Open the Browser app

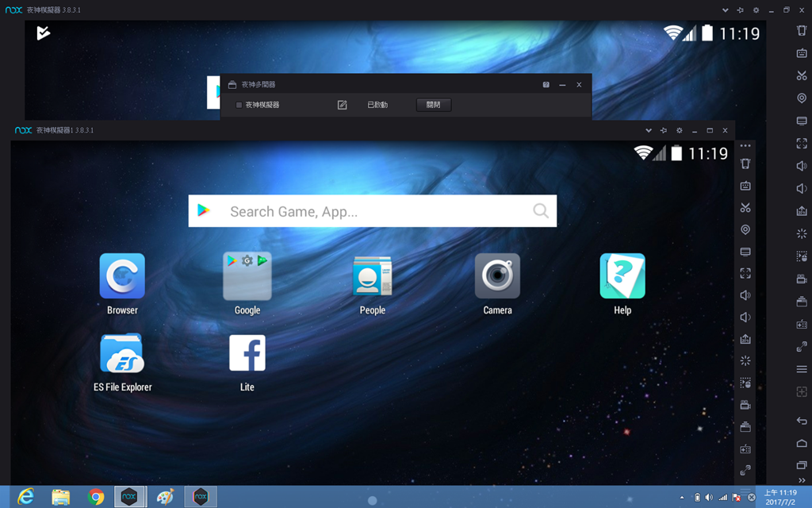[122, 276]
